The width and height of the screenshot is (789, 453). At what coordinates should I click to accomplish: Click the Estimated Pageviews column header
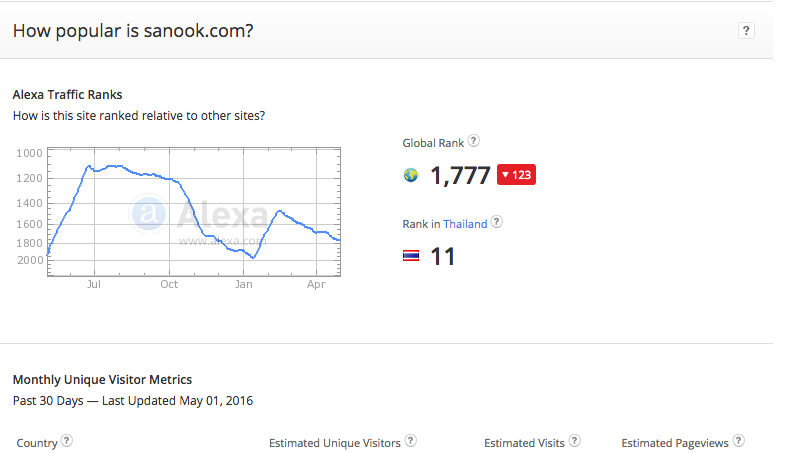pos(675,442)
